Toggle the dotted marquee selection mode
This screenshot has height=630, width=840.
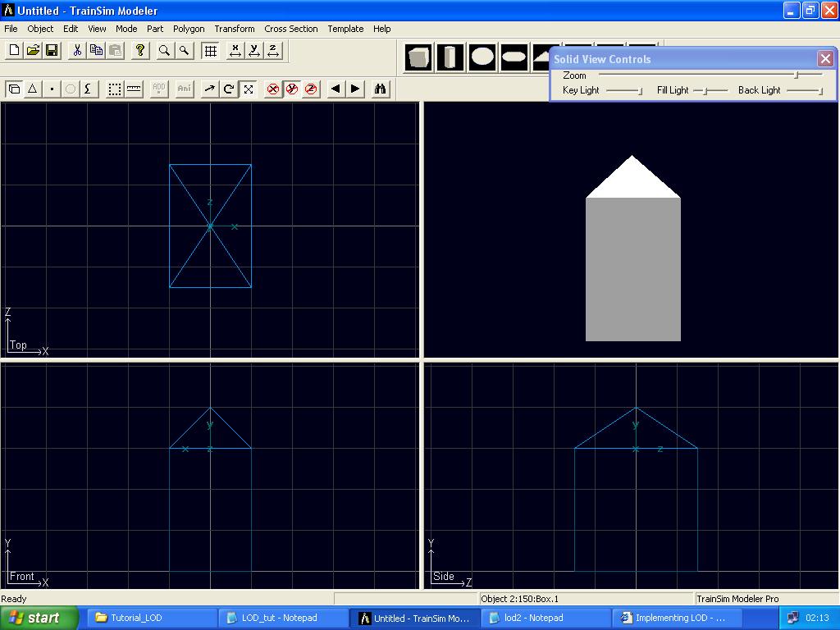115,89
